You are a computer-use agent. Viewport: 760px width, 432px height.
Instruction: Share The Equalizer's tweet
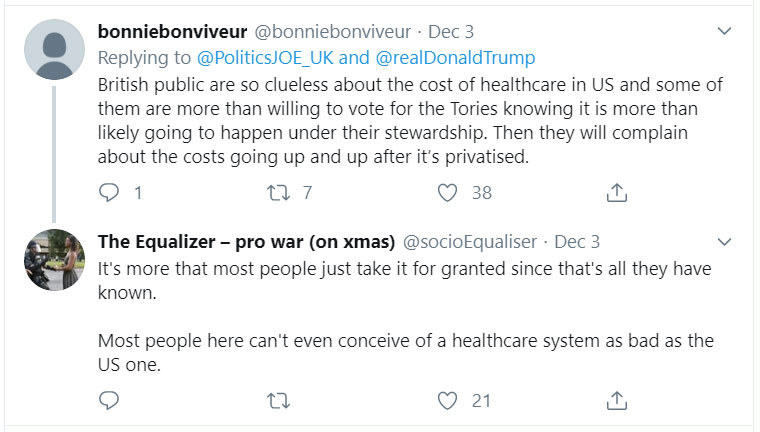point(618,401)
